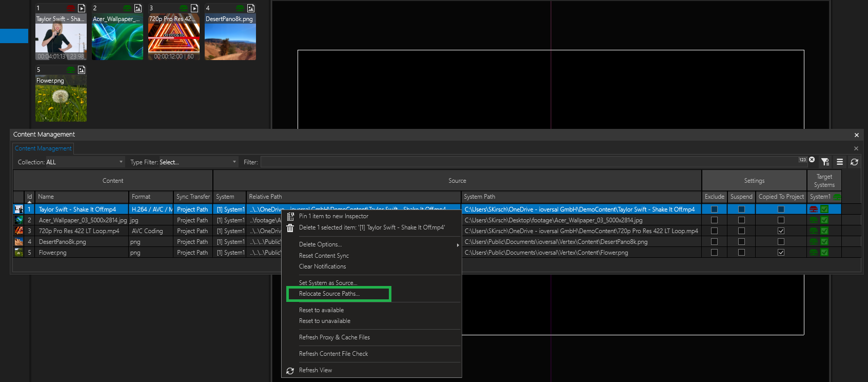Image resolution: width=868 pixels, height=382 pixels.
Task: Click the Sync Transfer column header
Action: (193, 197)
